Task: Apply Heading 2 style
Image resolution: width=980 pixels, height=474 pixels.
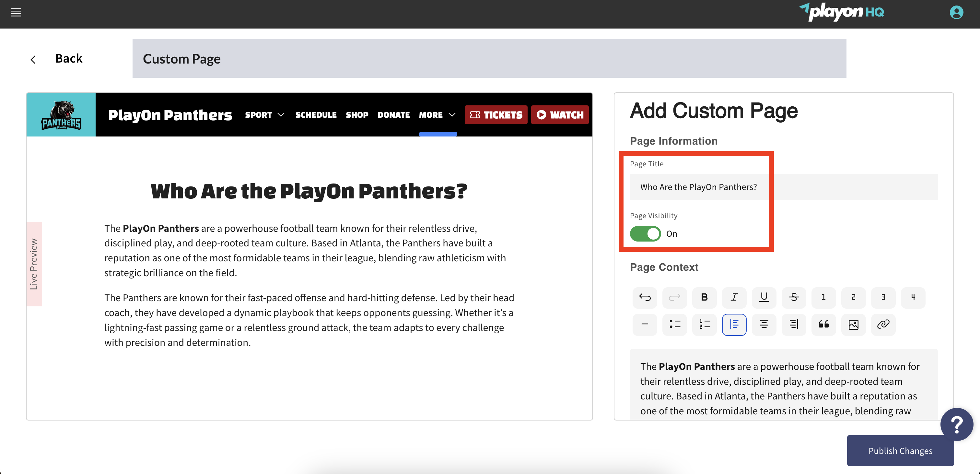Action: (853, 297)
